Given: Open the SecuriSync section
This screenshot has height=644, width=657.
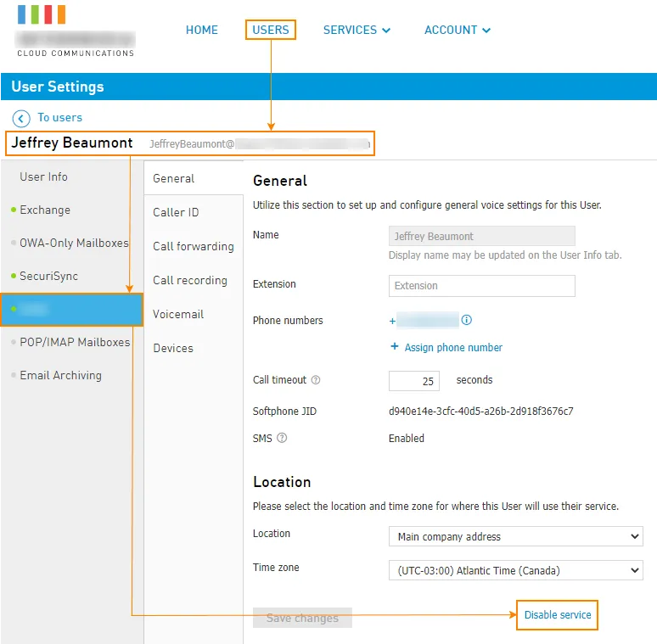Looking at the screenshot, I should coord(48,276).
